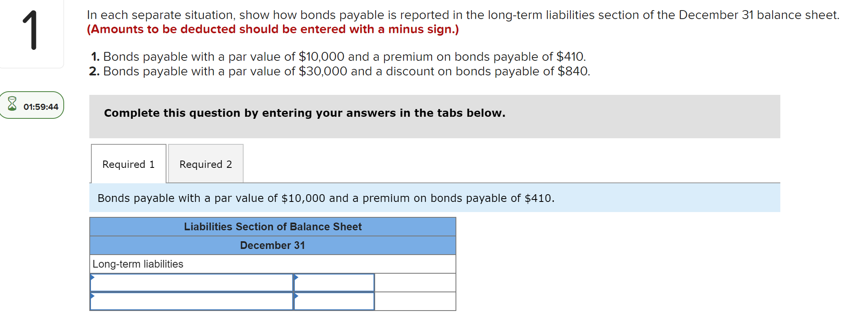Click first row description input field
The image size is (868, 313).
tap(191, 283)
